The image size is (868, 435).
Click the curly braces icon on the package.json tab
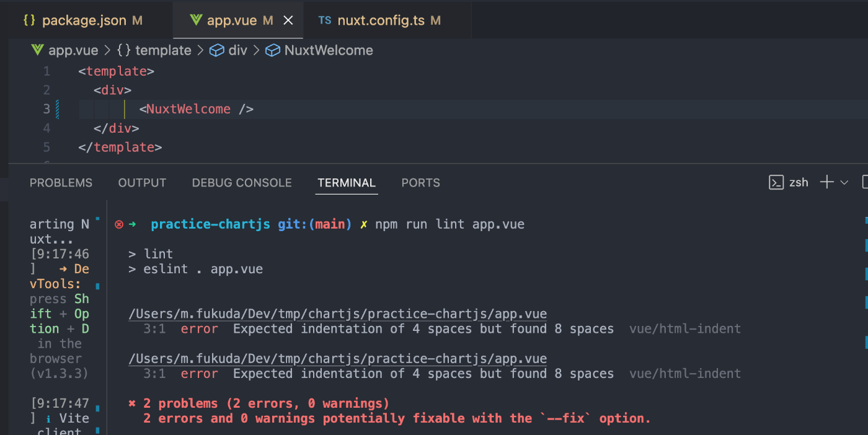[29, 20]
